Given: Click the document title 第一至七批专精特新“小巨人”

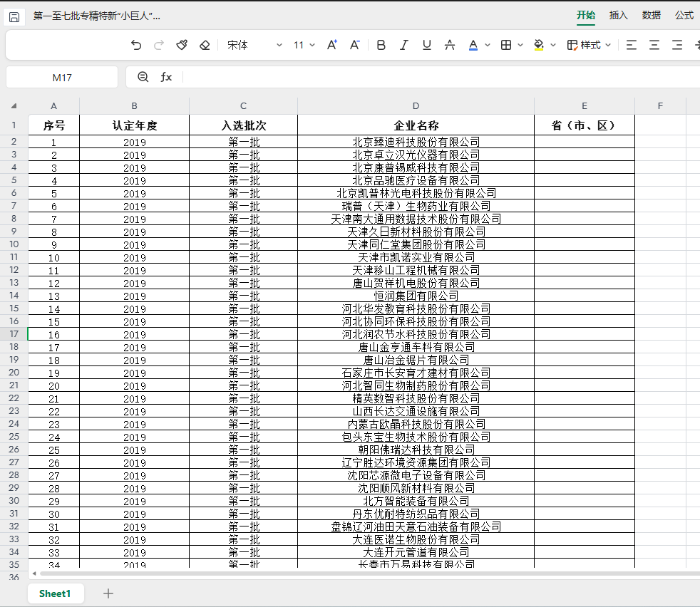Looking at the screenshot, I should 96,16.
